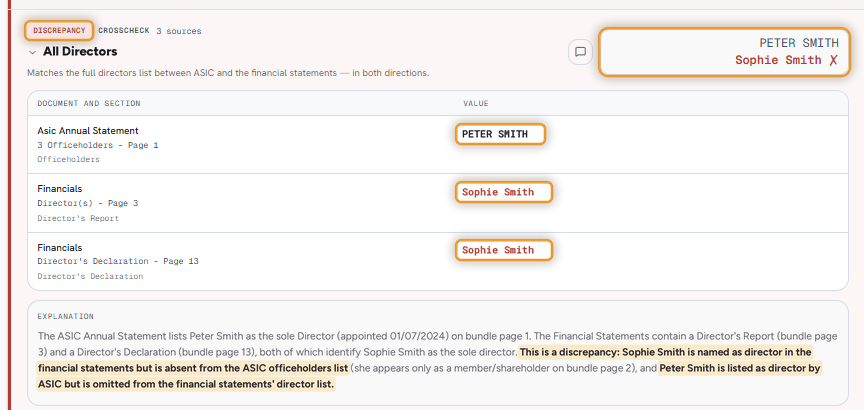The width and height of the screenshot is (864, 410).
Task: Click the '3 sources' text
Action: point(179,31)
